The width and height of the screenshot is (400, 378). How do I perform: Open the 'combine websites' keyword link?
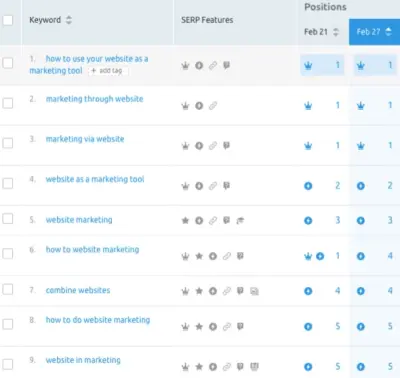pyautogui.click(x=78, y=290)
